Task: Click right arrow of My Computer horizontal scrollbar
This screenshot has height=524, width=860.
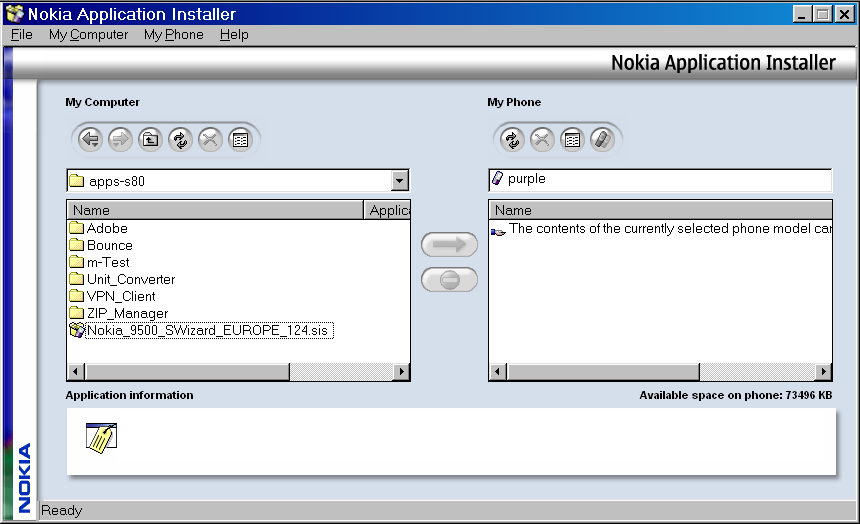Action: [x=401, y=371]
